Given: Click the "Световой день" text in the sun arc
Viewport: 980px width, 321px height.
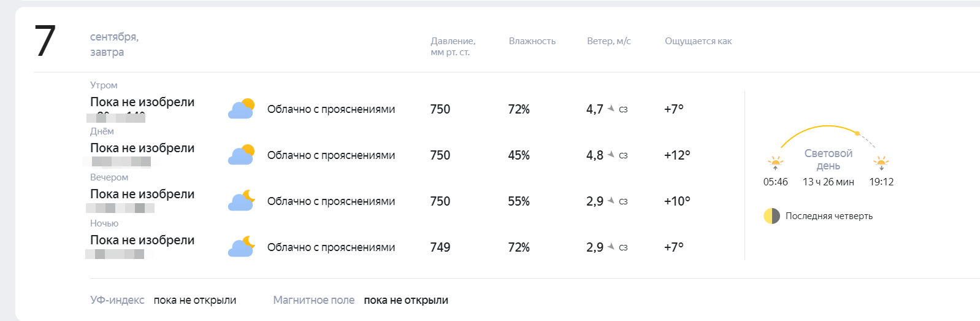Looking at the screenshot, I should pyautogui.click(x=828, y=160).
